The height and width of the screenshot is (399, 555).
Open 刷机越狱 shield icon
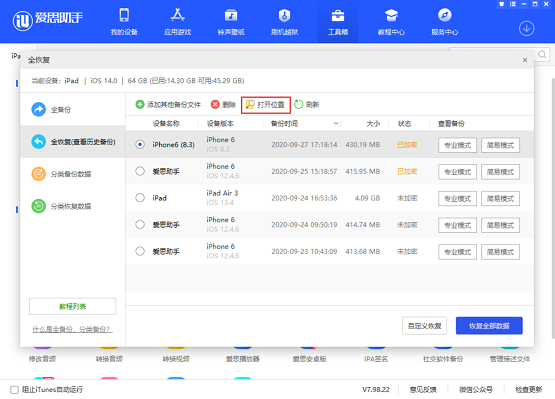point(284,15)
